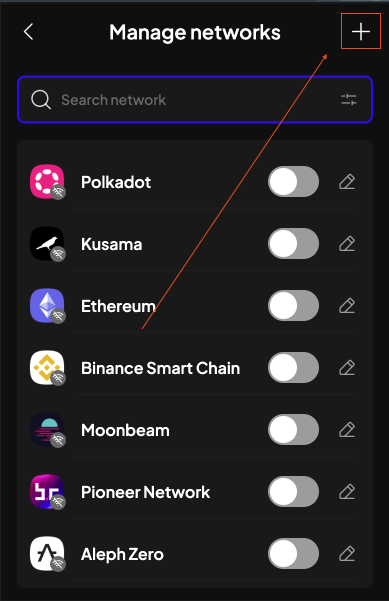Open the network filter options icon
Viewport: 389px width, 601px height.
(349, 100)
